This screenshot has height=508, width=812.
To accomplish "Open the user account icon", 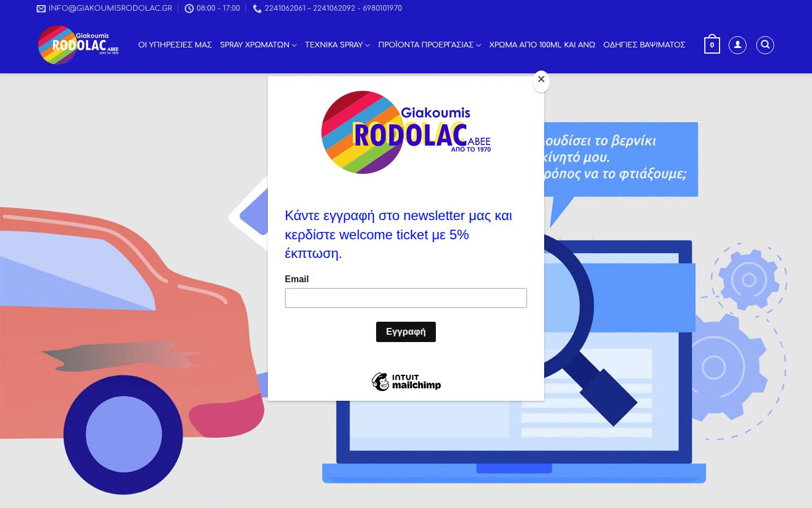I will pos(738,45).
